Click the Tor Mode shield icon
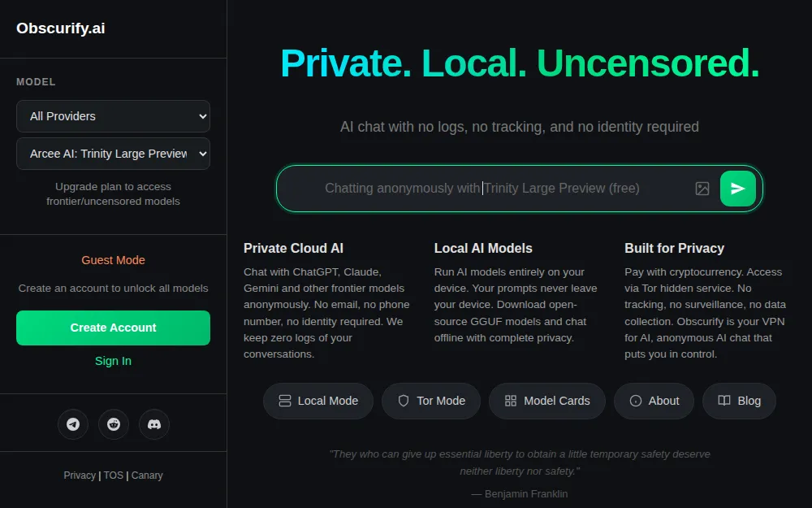Viewport: 812px width, 508px height. [404, 401]
